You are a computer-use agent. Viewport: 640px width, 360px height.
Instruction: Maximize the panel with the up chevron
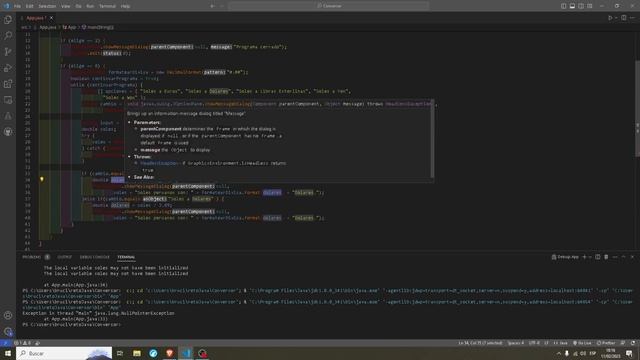623,257
